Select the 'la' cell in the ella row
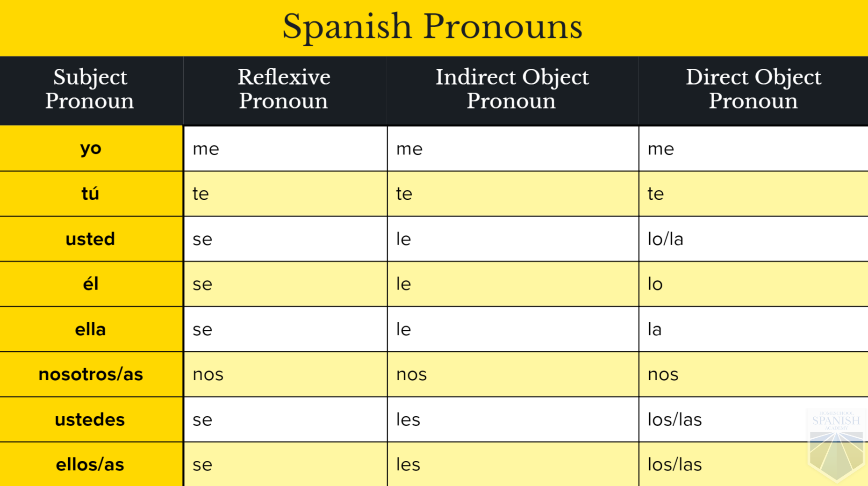The image size is (868, 486). [x=654, y=329]
